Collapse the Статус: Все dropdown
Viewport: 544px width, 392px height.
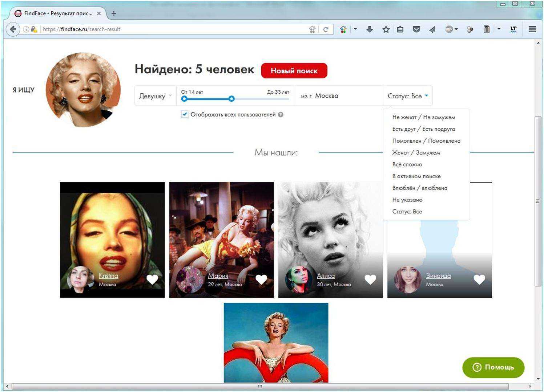[x=408, y=96]
